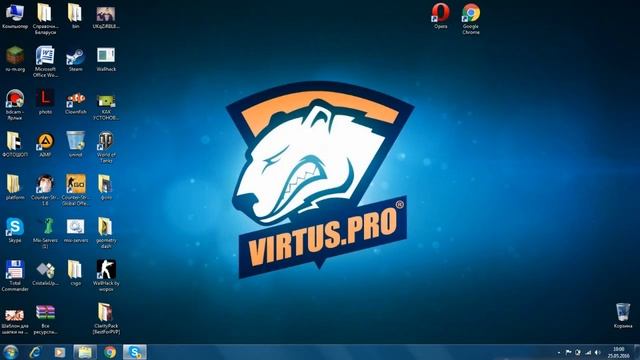Viewport: 640px width, 360px height.
Task: Open the Action Center flag icon
Action: 568,352
